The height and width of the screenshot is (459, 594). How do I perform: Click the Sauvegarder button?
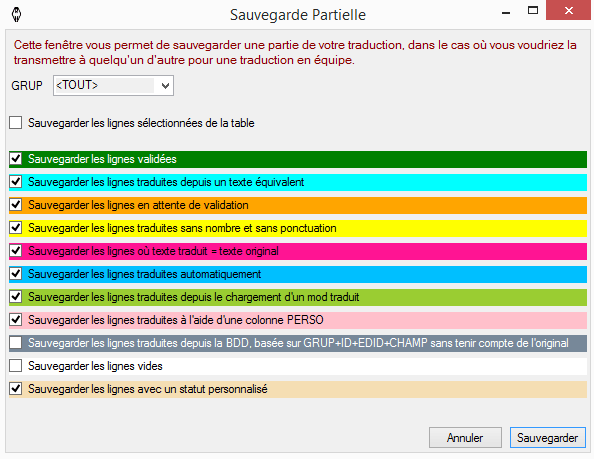click(548, 438)
